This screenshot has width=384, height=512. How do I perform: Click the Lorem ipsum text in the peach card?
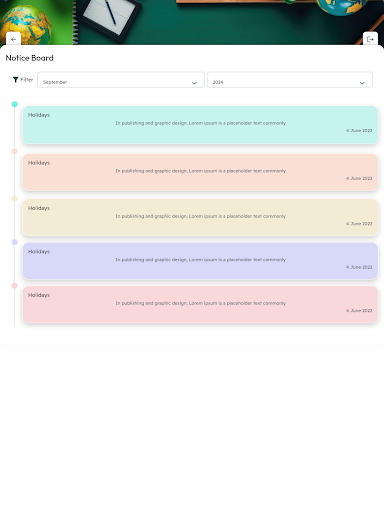pyautogui.click(x=201, y=171)
